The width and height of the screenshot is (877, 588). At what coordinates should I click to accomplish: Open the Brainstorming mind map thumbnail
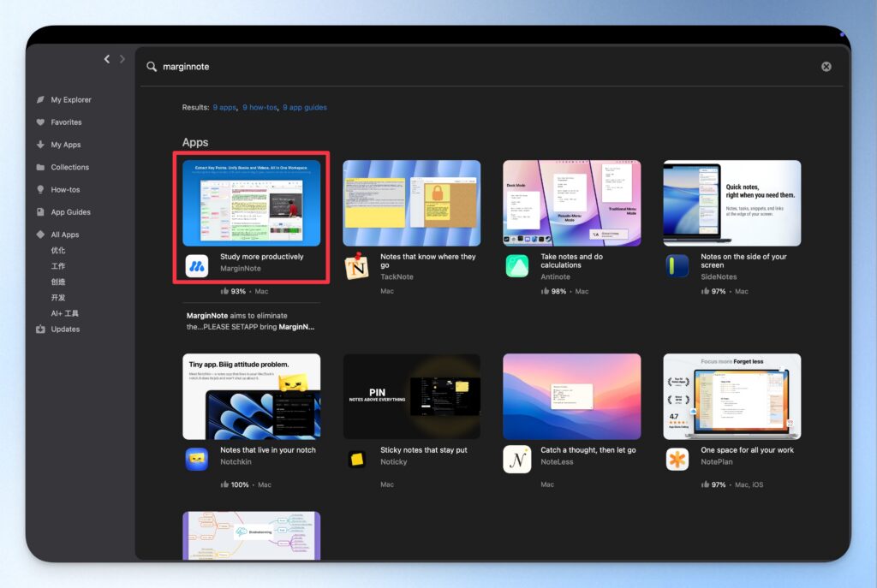click(251, 536)
